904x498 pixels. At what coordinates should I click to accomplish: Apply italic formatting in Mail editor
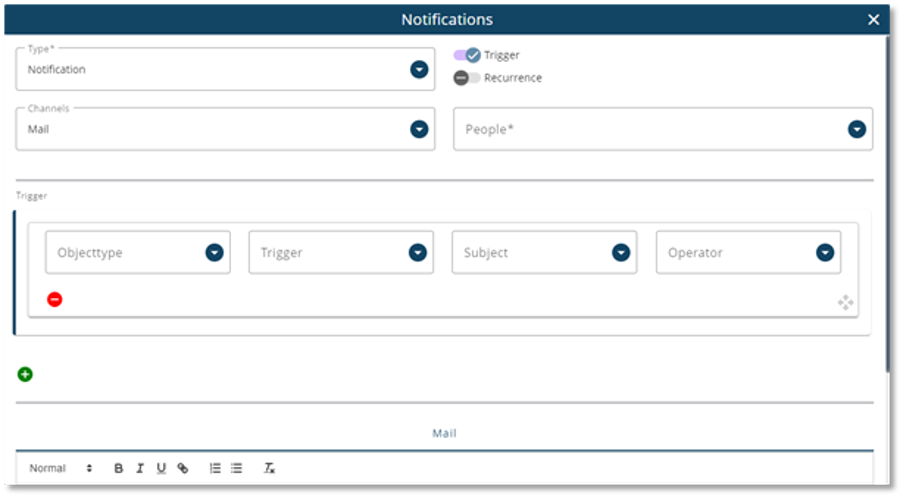(x=140, y=469)
